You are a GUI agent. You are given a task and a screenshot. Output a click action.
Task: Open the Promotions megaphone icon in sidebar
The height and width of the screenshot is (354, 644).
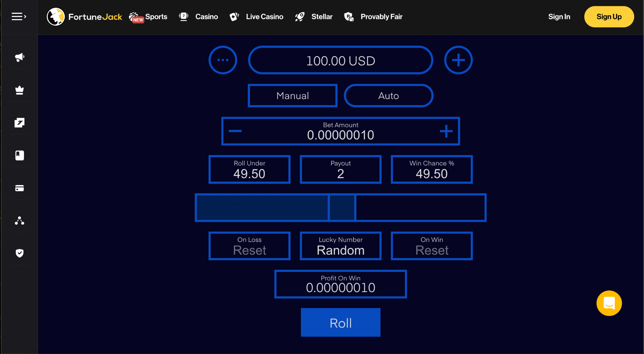[x=19, y=57]
